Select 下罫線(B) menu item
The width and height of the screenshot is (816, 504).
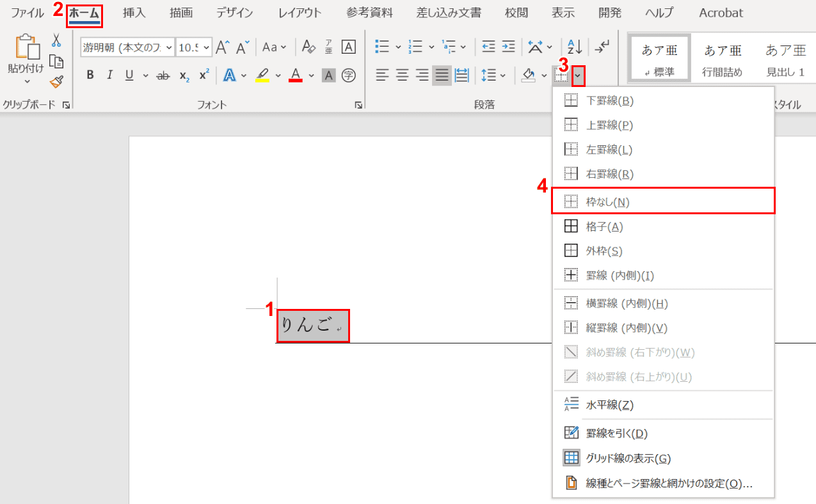663,100
